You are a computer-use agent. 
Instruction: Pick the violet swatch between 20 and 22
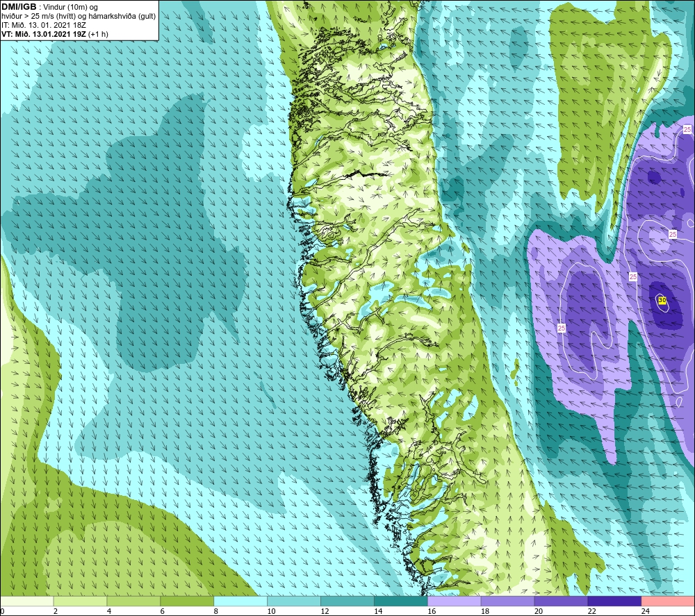pyautogui.click(x=561, y=601)
